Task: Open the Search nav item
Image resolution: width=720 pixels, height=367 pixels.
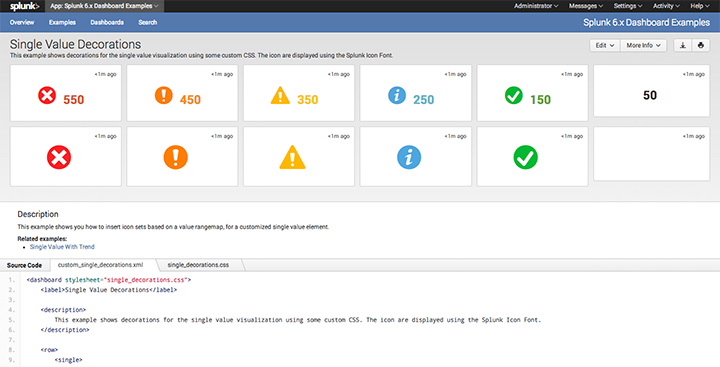Action: [x=147, y=22]
